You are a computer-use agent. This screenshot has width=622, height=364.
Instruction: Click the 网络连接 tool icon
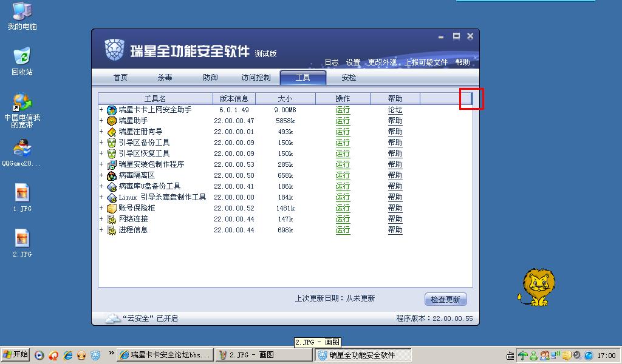(x=112, y=219)
